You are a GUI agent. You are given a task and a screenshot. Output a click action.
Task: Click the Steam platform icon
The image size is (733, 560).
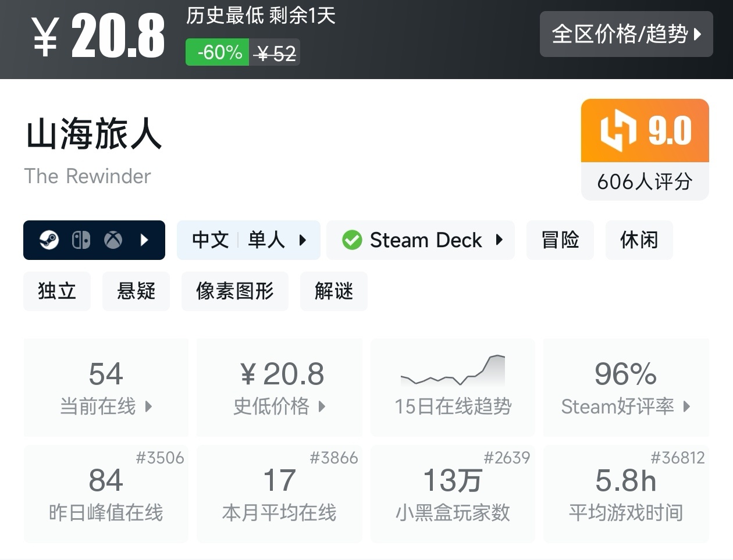(x=49, y=240)
